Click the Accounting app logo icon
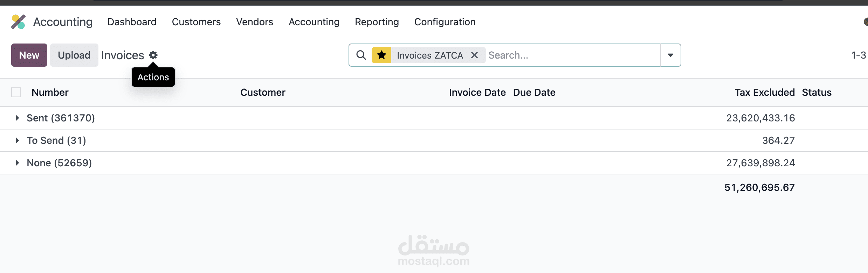The image size is (868, 273). tap(18, 22)
